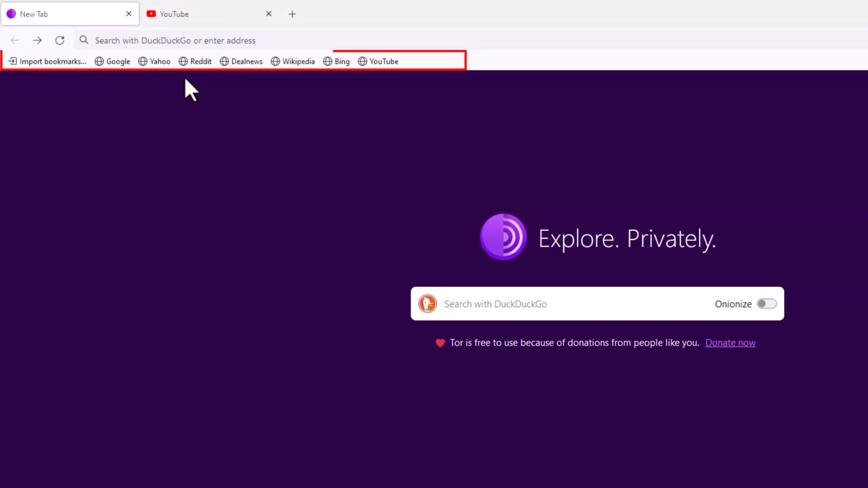Click the Tor Browser onion logo
Image resolution: width=868 pixels, height=488 pixels.
(503, 237)
